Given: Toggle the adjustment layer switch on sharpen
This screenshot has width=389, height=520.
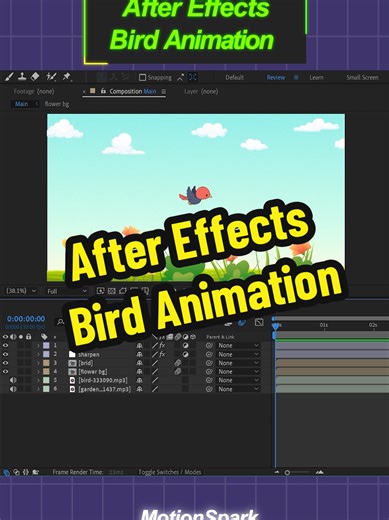Looking at the screenshot, I should [x=185, y=354].
